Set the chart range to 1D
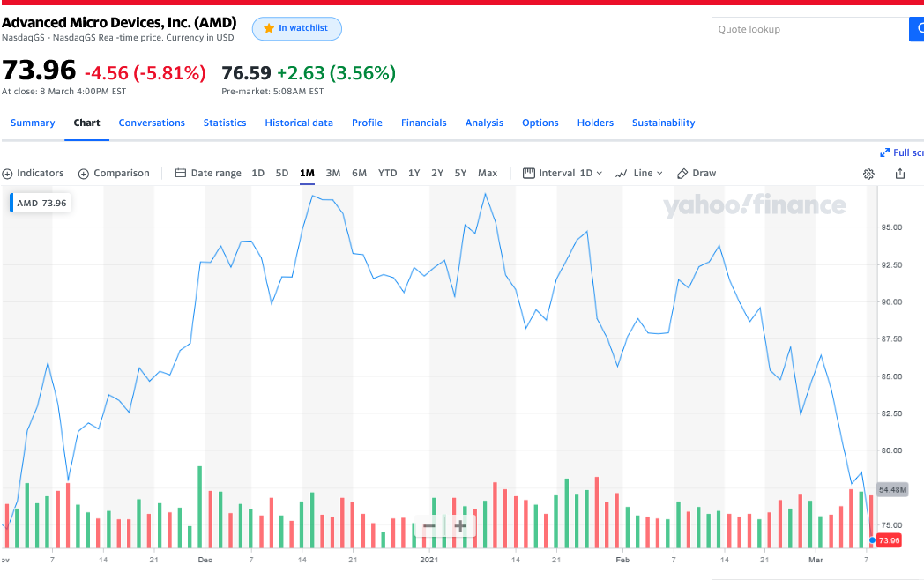Image resolution: width=924 pixels, height=580 pixels. pyautogui.click(x=258, y=174)
